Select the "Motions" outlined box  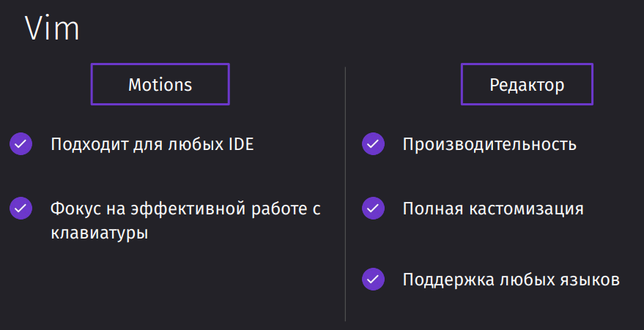click(x=160, y=84)
